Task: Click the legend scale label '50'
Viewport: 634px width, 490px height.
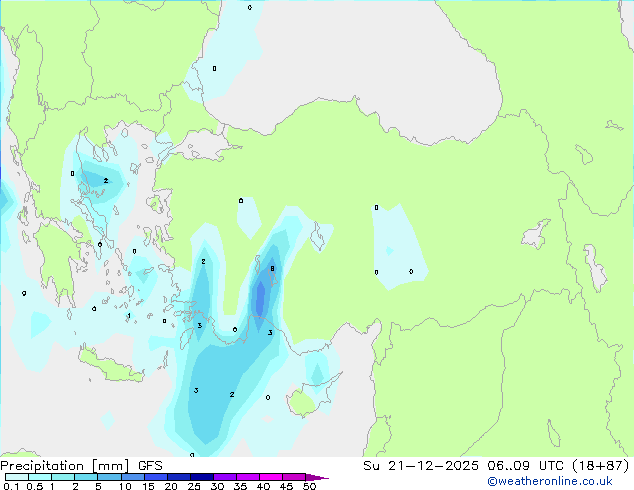Action: (309, 486)
